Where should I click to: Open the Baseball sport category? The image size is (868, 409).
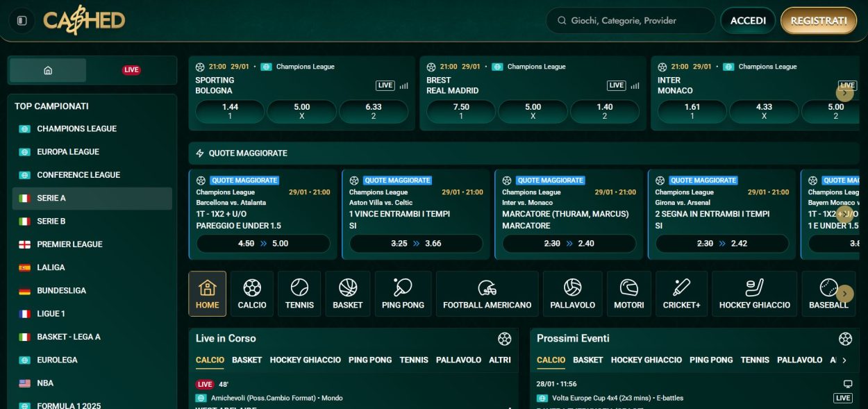coord(828,294)
